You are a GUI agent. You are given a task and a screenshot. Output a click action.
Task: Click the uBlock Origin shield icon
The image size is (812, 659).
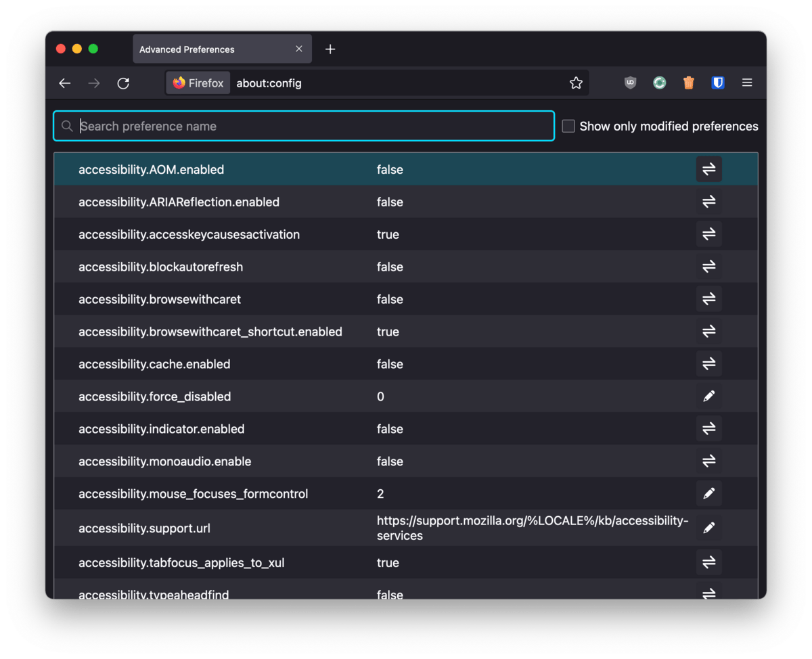click(630, 83)
